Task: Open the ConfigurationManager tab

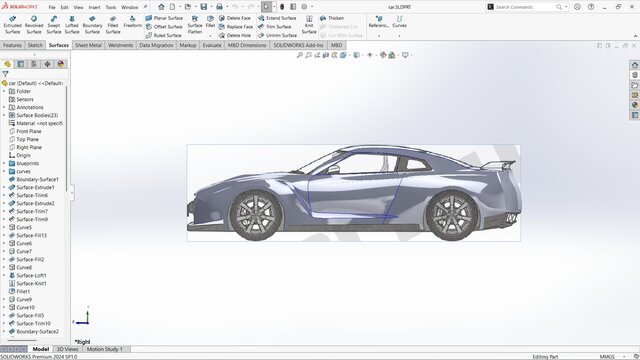Action: pyautogui.click(x=34, y=64)
